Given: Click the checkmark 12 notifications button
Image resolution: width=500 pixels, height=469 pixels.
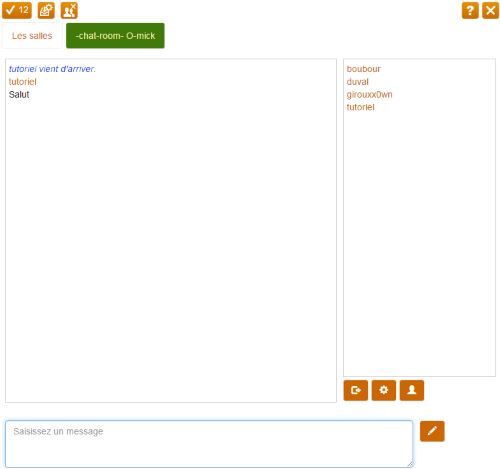Looking at the screenshot, I should click(17, 10).
